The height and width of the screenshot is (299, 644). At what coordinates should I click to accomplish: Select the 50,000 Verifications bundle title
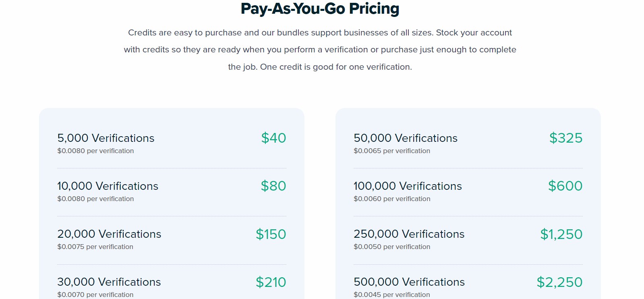406,138
